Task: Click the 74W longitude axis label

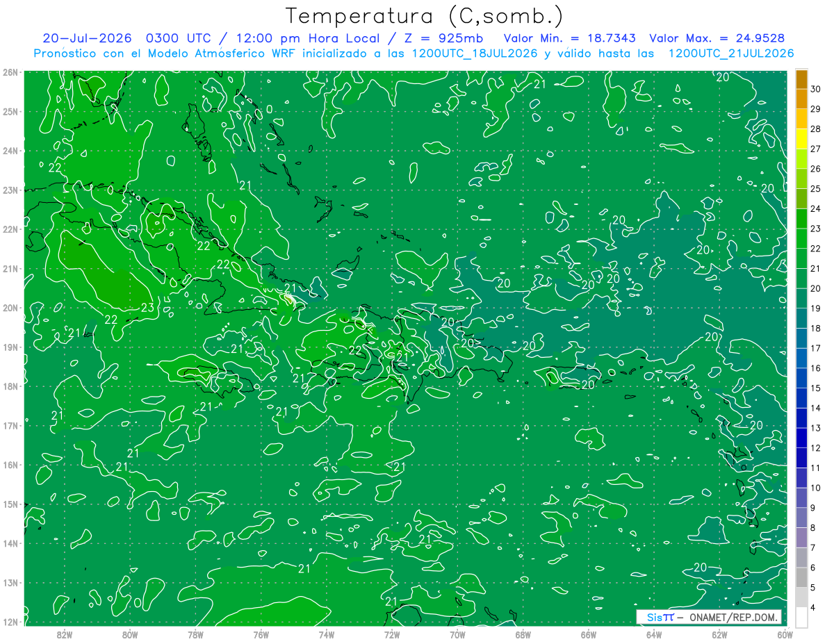Action: (x=327, y=634)
